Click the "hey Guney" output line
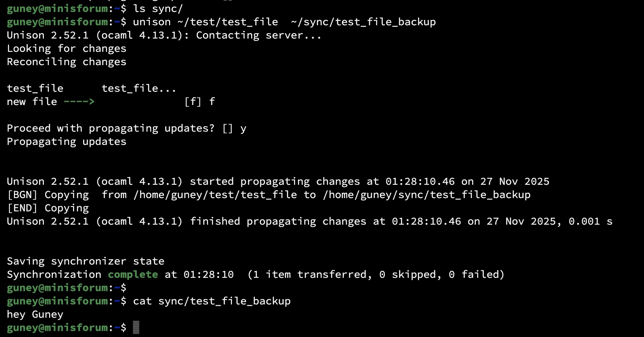Image resolution: width=644 pixels, height=337 pixels. tap(35, 314)
